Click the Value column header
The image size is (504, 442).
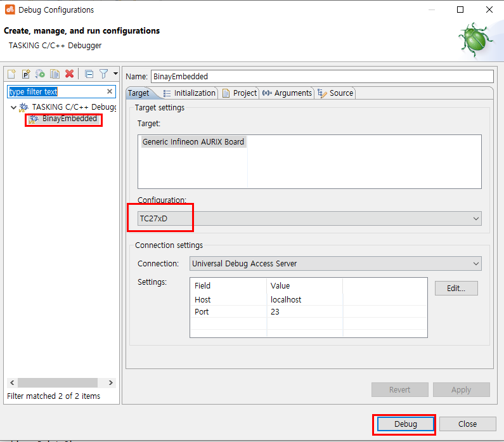[304, 285]
